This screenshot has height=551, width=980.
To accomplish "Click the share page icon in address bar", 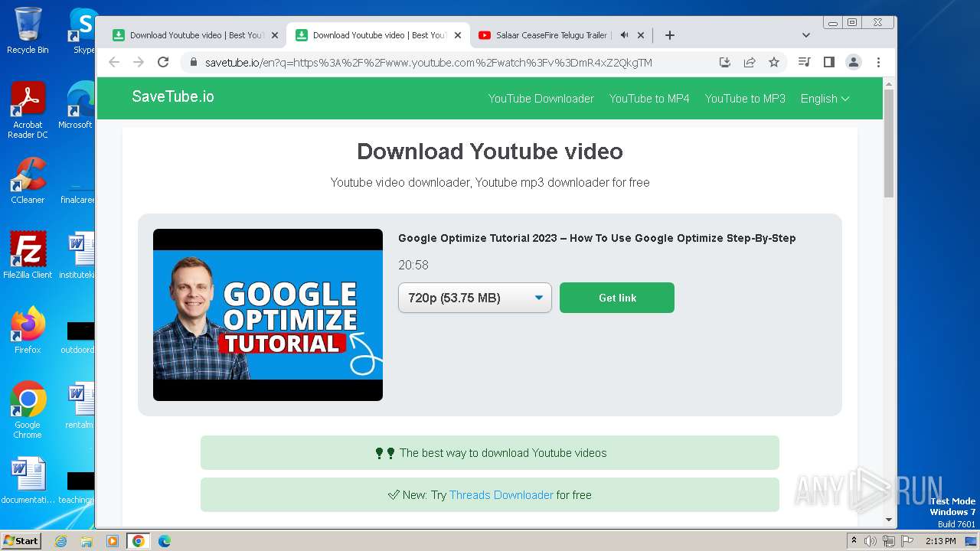I will (750, 62).
